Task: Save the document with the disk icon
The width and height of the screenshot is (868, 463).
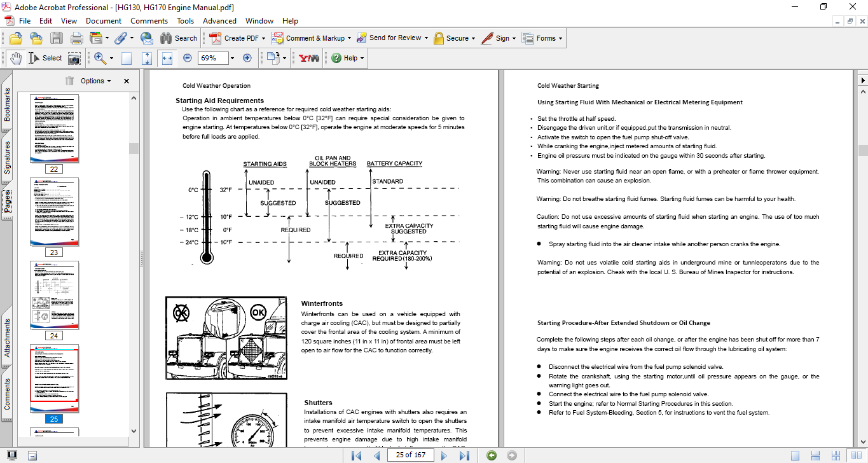Action: pyautogui.click(x=56, y=38)
